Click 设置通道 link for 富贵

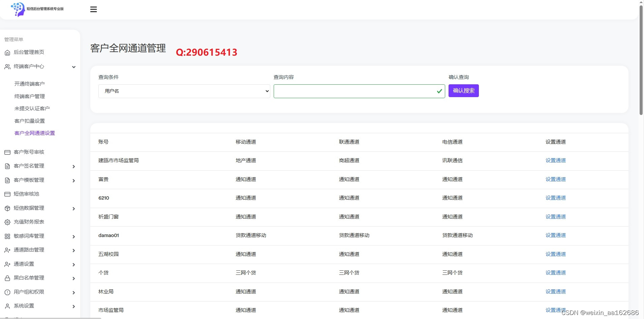[556, 179]
